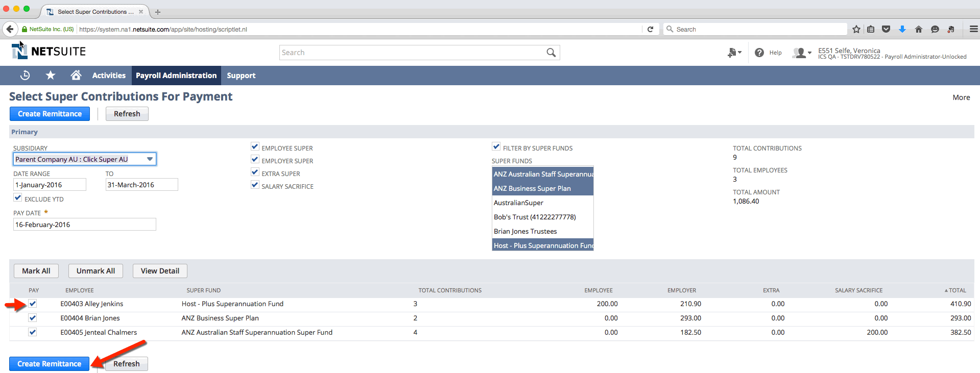Reload the page with browser refresh icon
980x373 pixels.
point(650,29)
